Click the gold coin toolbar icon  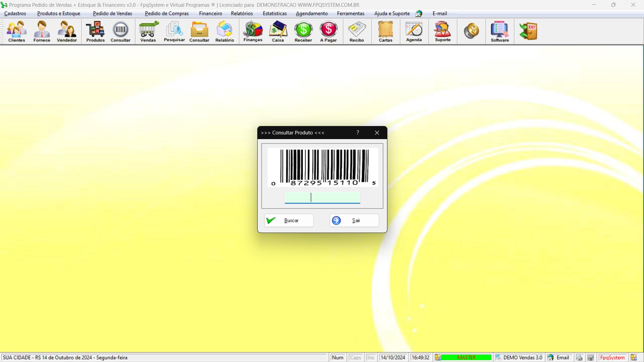point(471,31)
